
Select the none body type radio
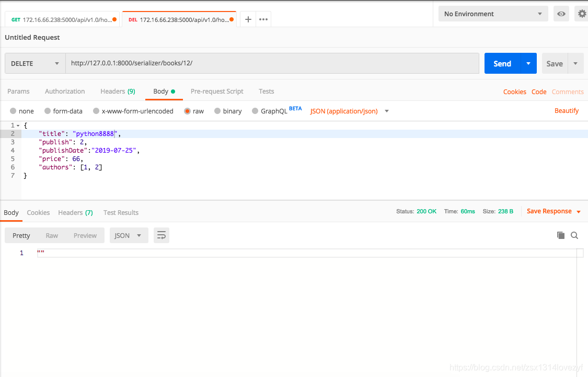click(13, 111)
